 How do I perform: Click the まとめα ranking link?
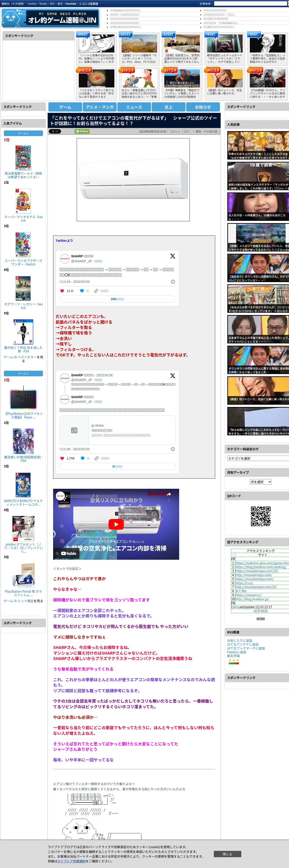[241, 591]
